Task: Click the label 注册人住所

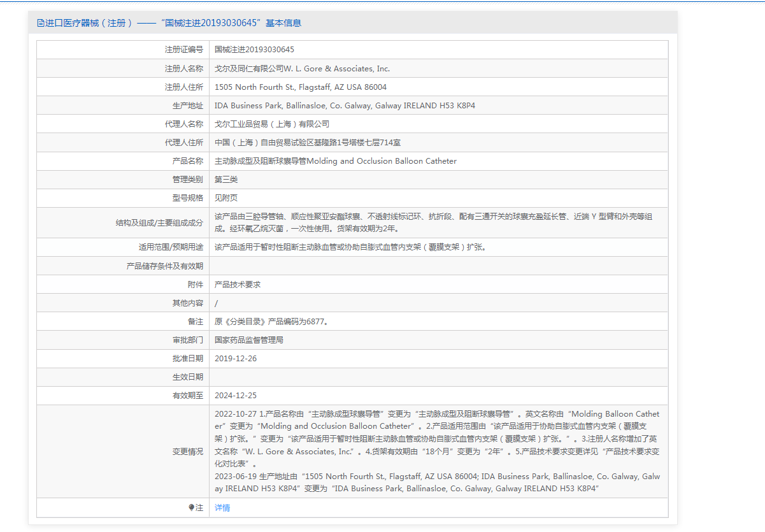Action: pyautogui.click(x=184, y=87)
